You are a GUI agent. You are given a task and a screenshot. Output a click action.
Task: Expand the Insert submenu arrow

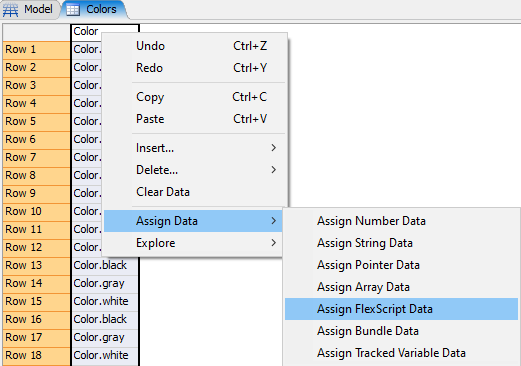click(274, 148)
